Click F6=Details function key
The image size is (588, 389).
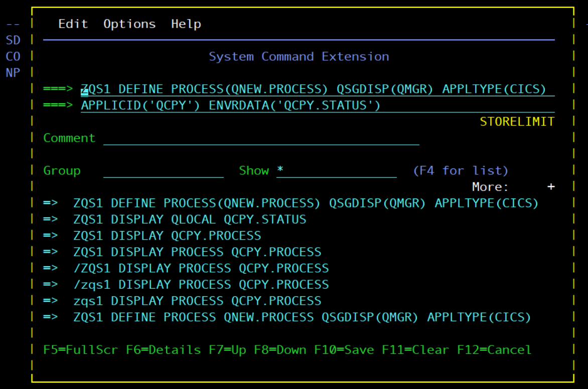(x=163, y=350)
